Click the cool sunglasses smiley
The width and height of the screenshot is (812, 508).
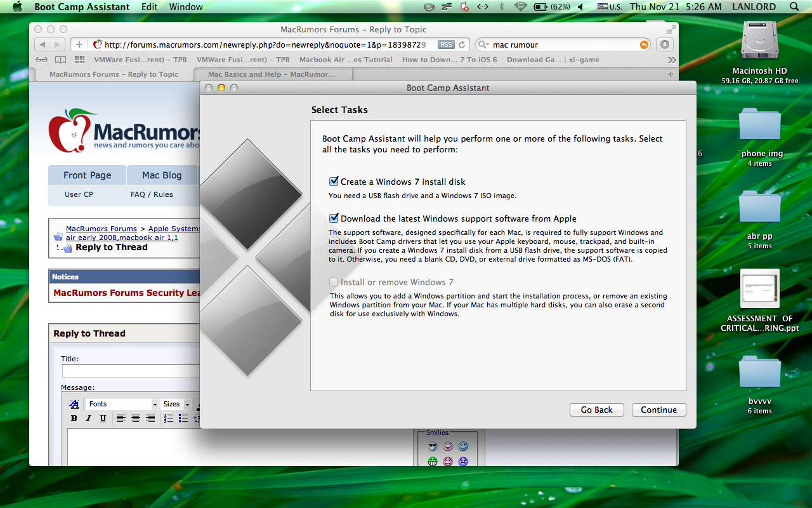(x=433, y=446)
